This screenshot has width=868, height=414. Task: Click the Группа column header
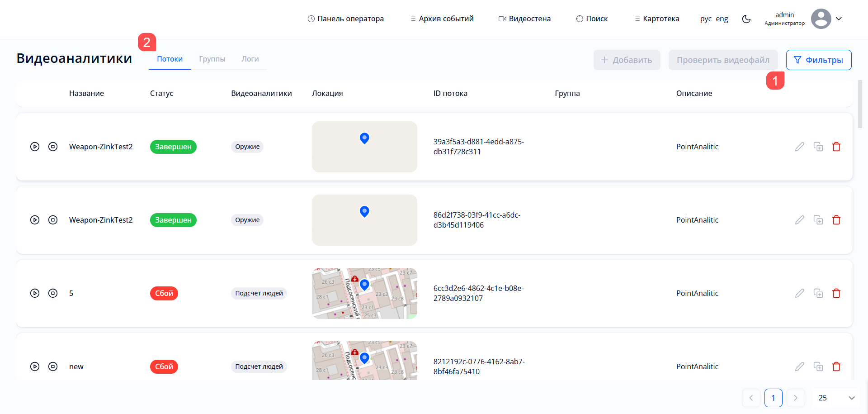tap(567, 93)
